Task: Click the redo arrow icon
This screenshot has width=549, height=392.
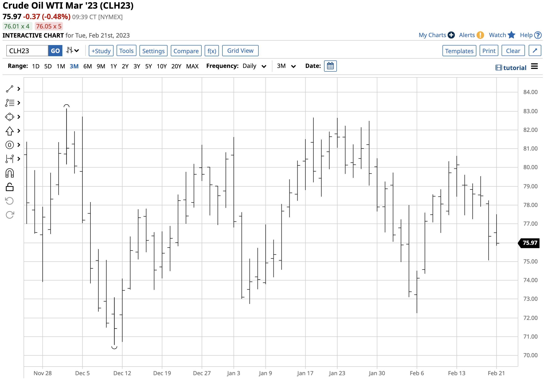Action: [x=9, y=215]
